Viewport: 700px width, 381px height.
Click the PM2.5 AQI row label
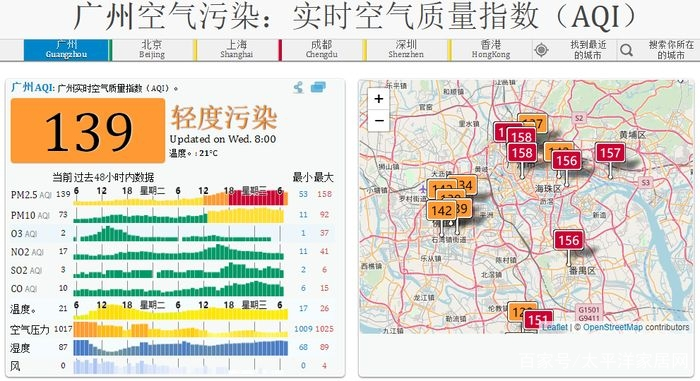(x=31, y=195)
